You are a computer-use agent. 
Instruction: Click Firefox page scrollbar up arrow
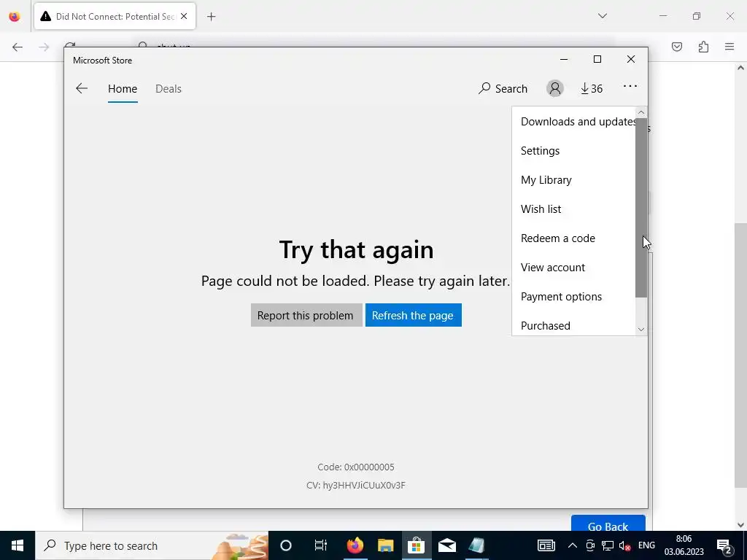pos(740,68)
